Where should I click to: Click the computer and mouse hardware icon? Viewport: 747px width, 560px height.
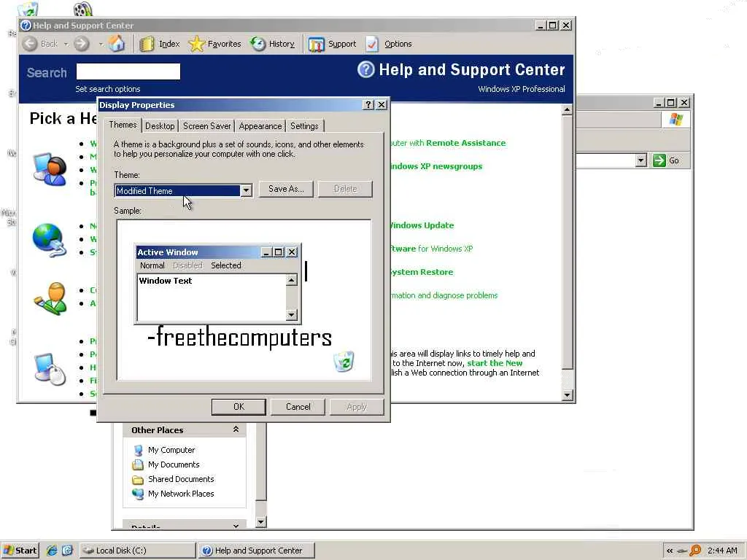tap(50, 368)
